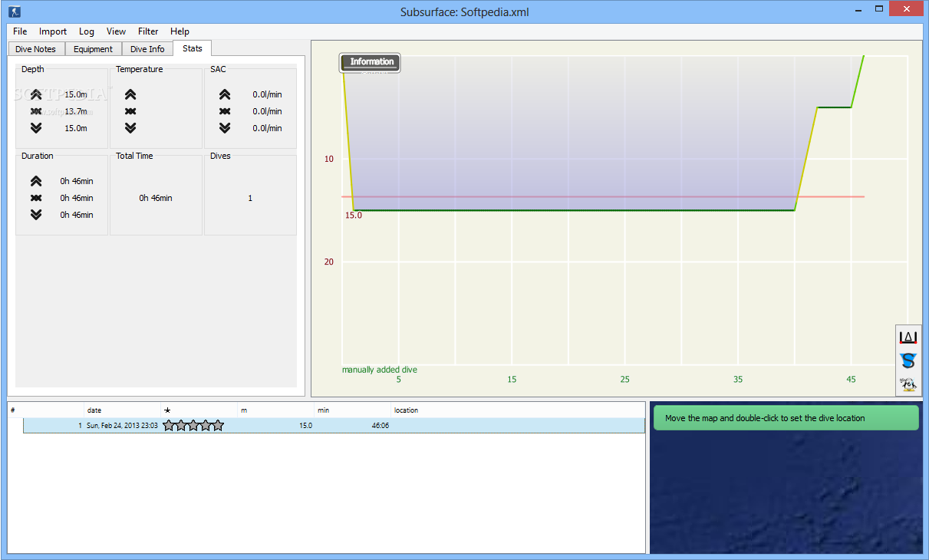Set rating with the third star
Viewport: 929px width, 560px height.
click(x=193, y=425)
